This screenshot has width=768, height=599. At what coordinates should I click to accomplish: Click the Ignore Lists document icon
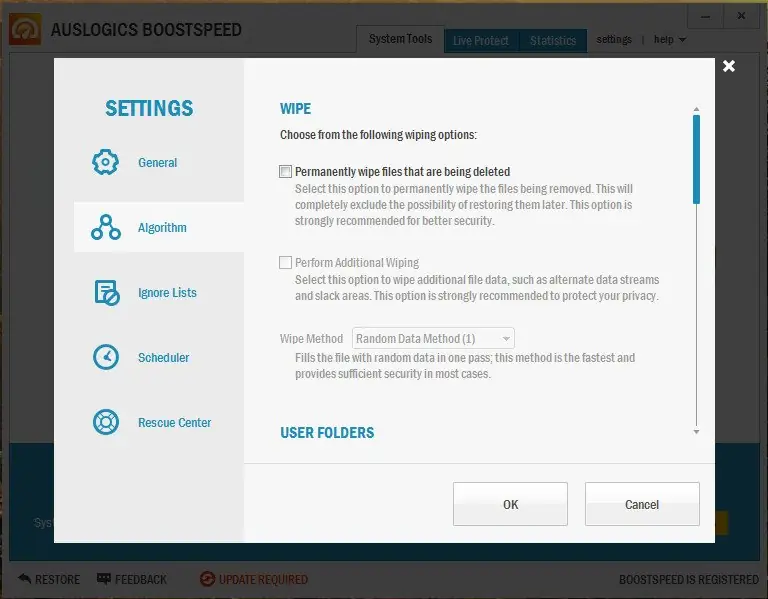pos(107,292)
